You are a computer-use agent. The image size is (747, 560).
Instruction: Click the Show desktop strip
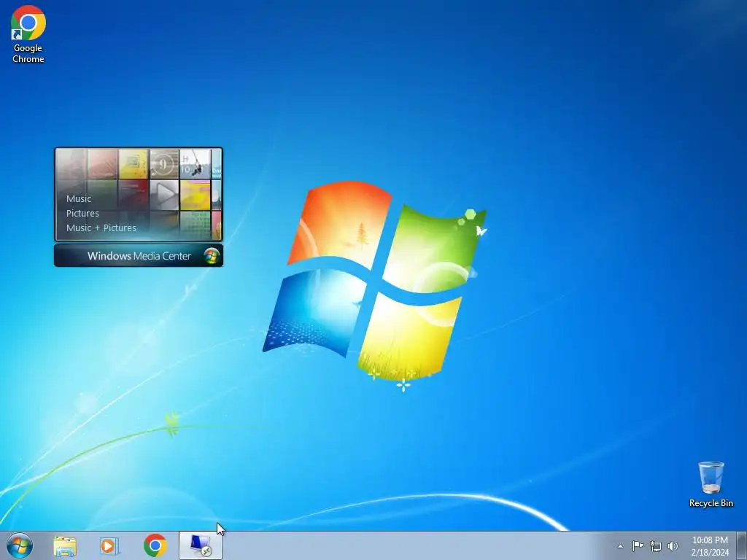pos(742,545)
